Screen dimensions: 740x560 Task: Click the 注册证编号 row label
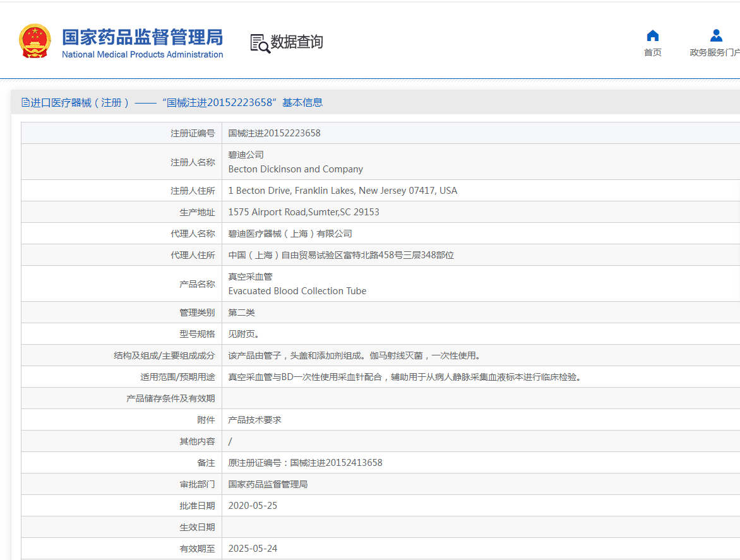point(193,133)
